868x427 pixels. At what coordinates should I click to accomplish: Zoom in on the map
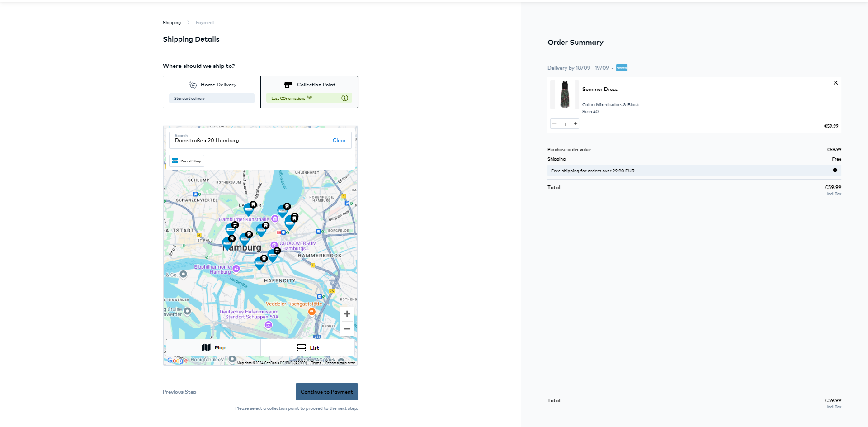(x=347, y=314)
